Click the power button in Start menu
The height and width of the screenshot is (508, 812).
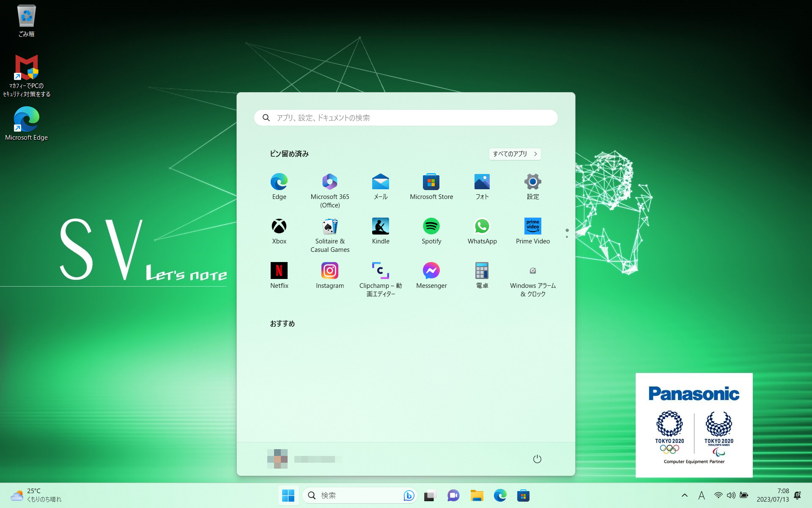537,459
